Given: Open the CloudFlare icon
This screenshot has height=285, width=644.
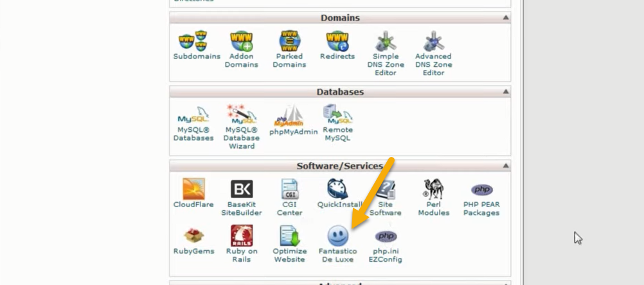Looking at the screenshot, I should click(193, 188).
